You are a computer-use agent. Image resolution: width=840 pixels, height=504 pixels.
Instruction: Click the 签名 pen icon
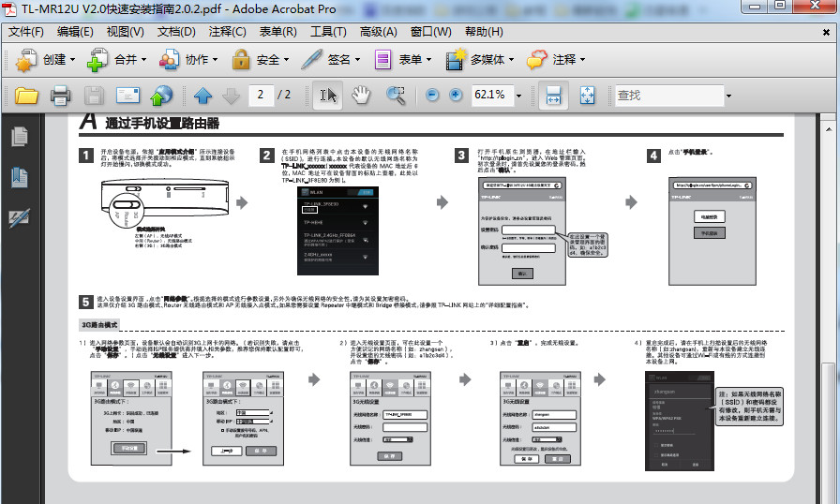coord(311,60)
